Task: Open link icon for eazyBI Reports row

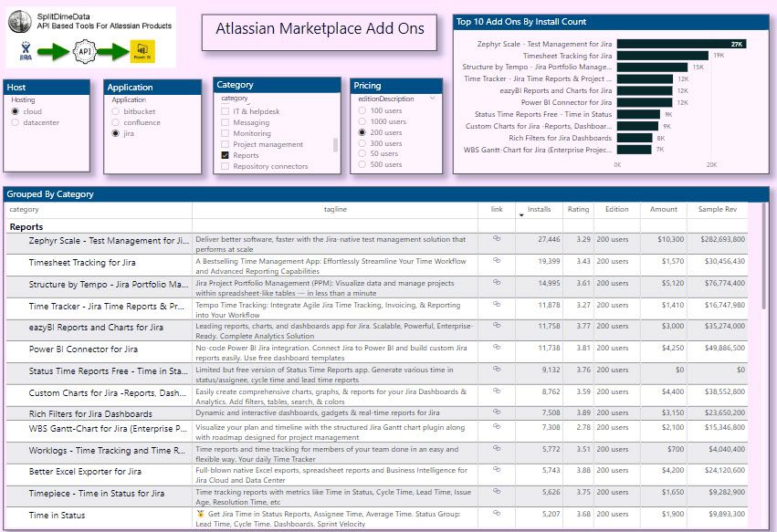Action: [497, 326]
